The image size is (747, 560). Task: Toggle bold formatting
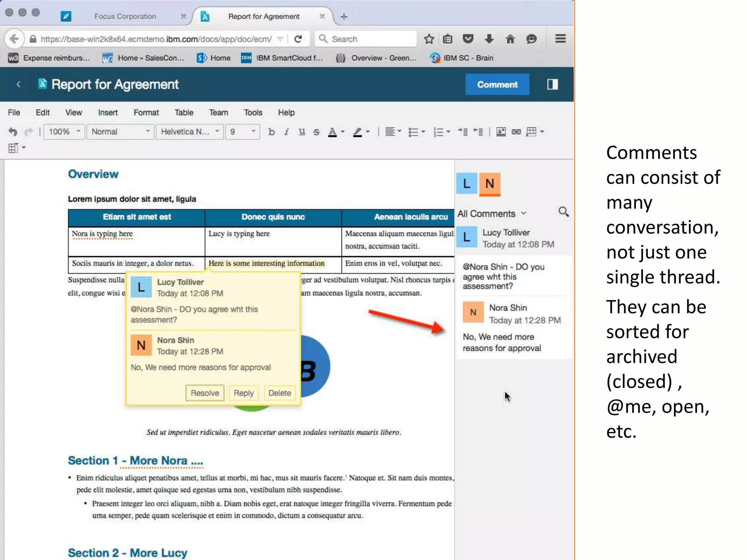271,132
